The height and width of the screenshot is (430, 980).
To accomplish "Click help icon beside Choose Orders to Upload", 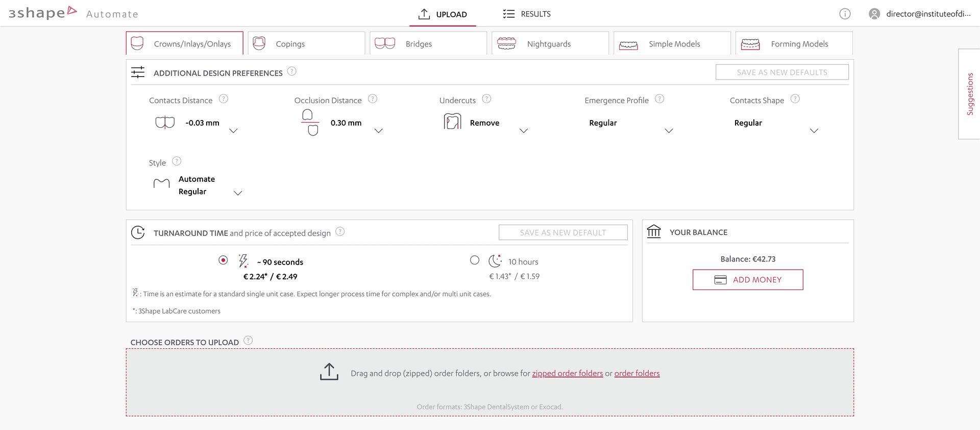I will 248,341.
